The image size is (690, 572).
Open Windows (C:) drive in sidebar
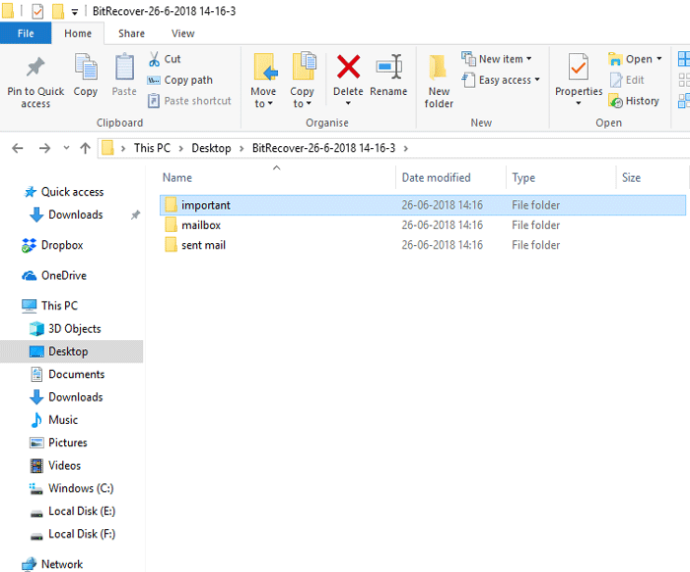coord(81,488)
